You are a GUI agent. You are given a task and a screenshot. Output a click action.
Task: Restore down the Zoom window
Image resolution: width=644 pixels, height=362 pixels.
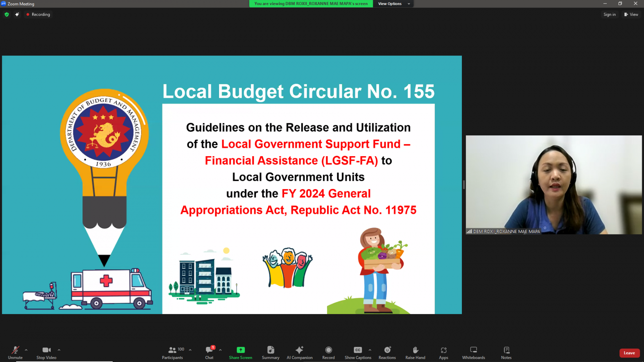click(x=620, y=4)
